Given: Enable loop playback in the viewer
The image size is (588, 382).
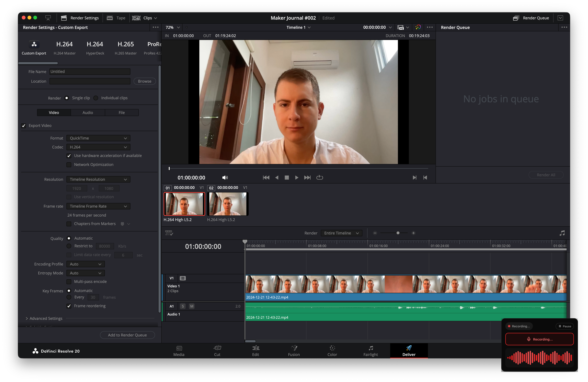Looking at the screenshot, I should [x=319, y=177].
